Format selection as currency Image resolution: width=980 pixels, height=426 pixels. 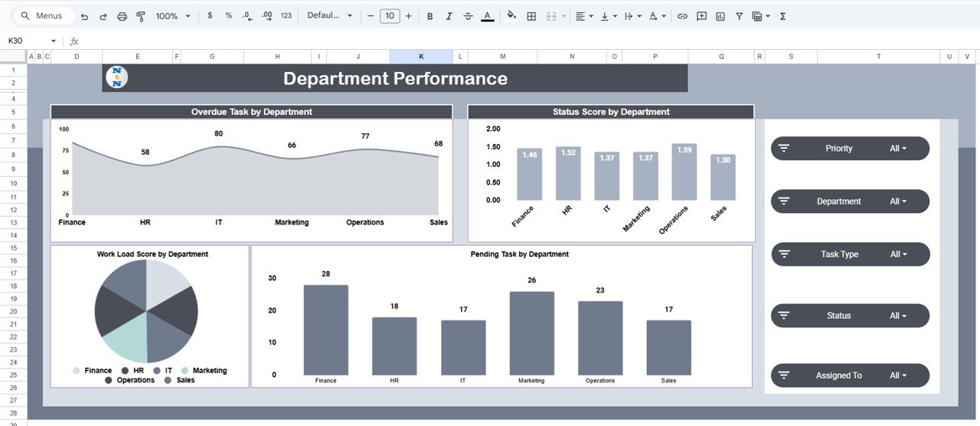[x=210, y=16]
